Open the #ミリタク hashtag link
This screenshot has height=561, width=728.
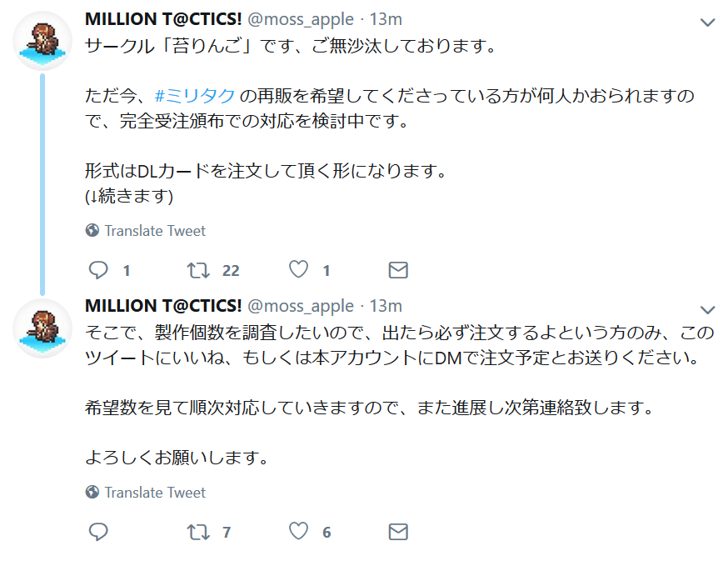point(195,96)
